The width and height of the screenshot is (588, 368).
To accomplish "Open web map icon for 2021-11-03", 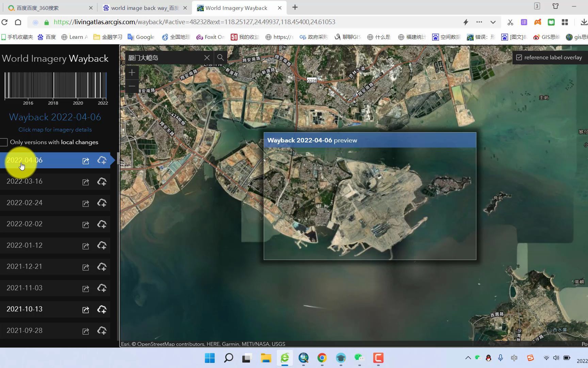I will (86, 289).
